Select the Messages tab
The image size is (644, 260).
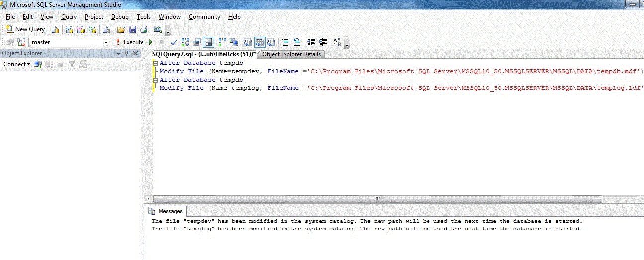point(166,211)
